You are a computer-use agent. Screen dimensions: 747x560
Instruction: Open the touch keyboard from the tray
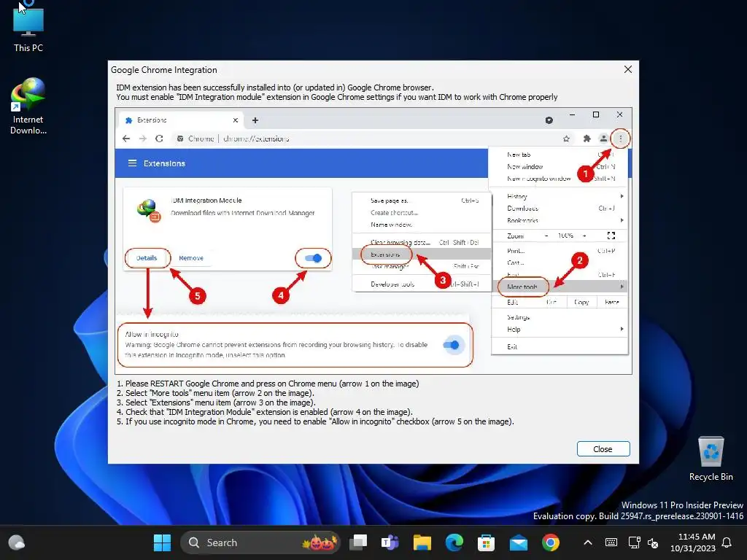(x=611, y=542)
